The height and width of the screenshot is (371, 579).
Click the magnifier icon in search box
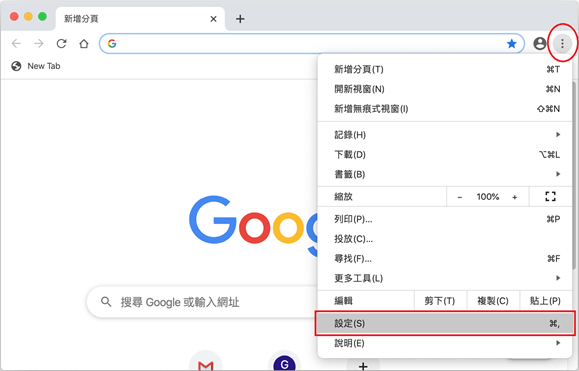tap(106, 302)
